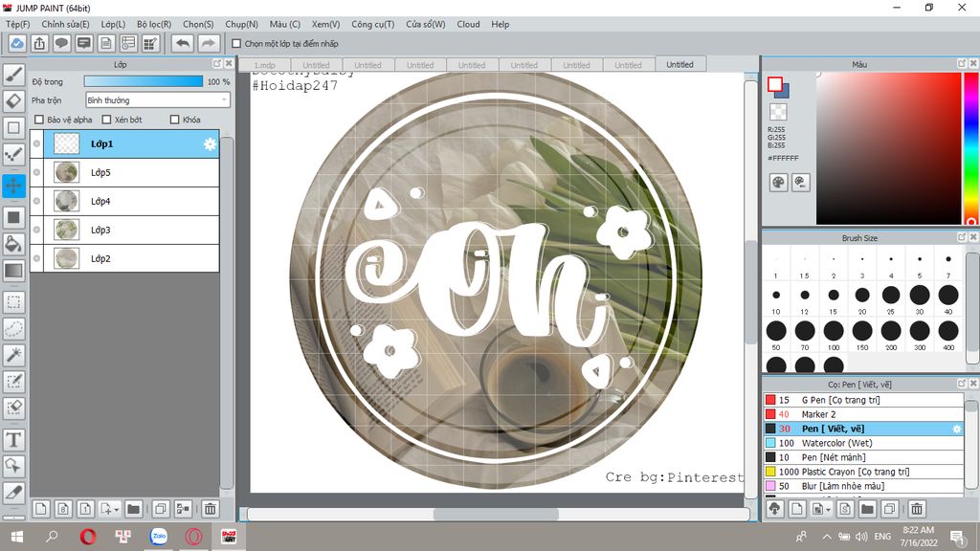Select the Dot tool with diagonal dots
This screenshot has width=980, height=551.
coord(13,154)
